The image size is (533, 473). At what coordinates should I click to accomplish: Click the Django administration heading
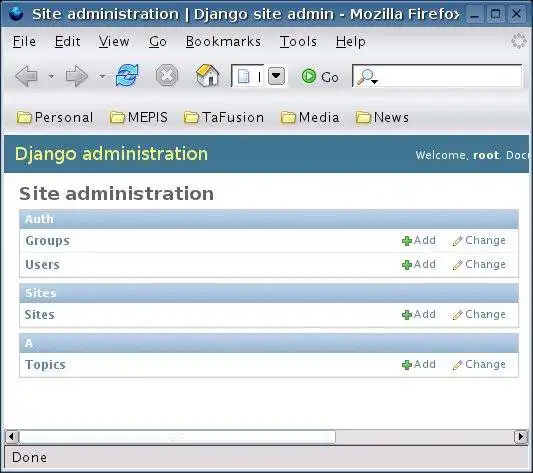coord(111,154)
